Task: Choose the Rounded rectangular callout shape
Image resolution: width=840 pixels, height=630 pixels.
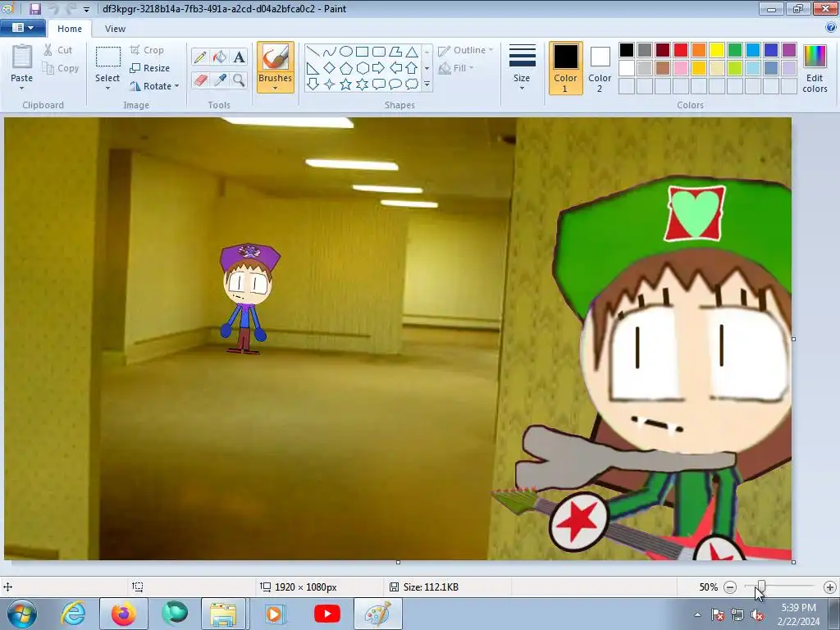Action: point(379,84)
